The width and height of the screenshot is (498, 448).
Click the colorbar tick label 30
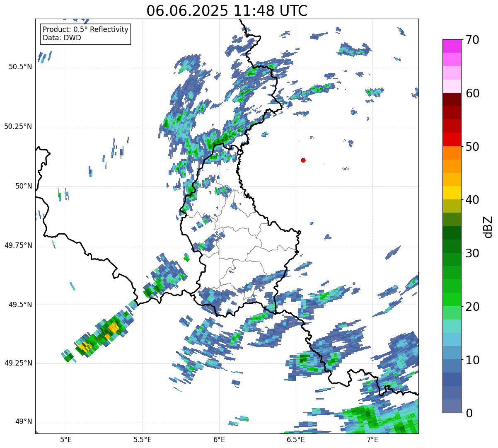pyautogui.click(x=472, y=253)
